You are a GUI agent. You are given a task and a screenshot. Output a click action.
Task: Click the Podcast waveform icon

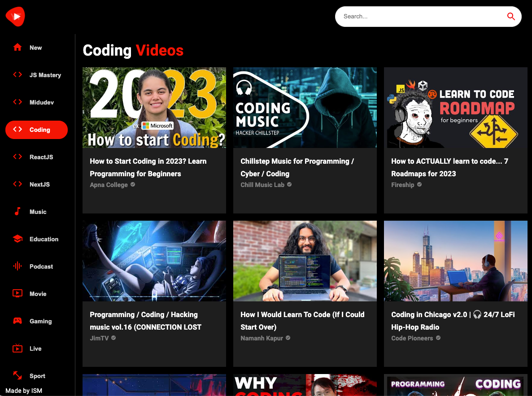(x=17, y=266)
